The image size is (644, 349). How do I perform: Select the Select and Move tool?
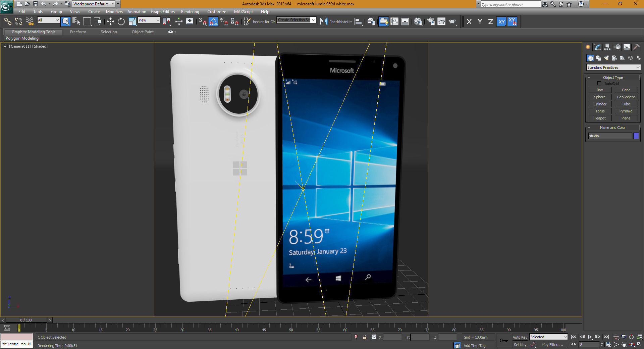pyautogui.click(x=110, y=21)
